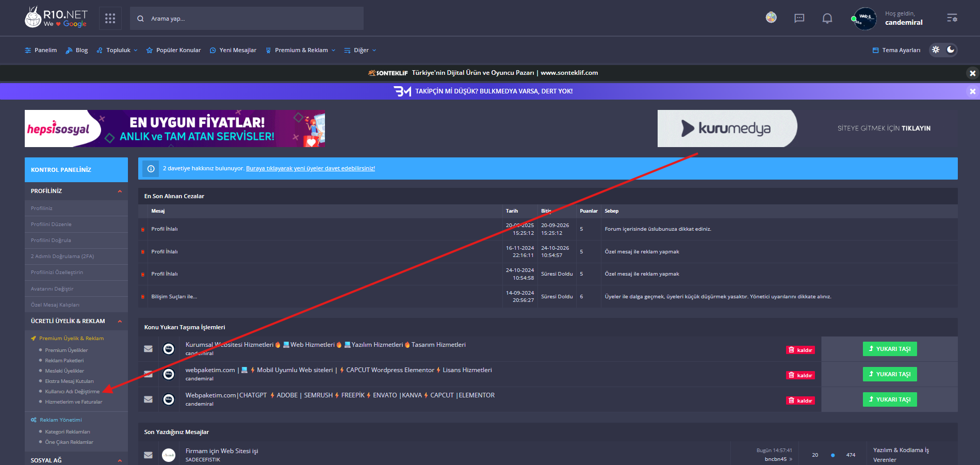Collapse the PROFİLİNİZ sidebar section

[x=120, y=191]
